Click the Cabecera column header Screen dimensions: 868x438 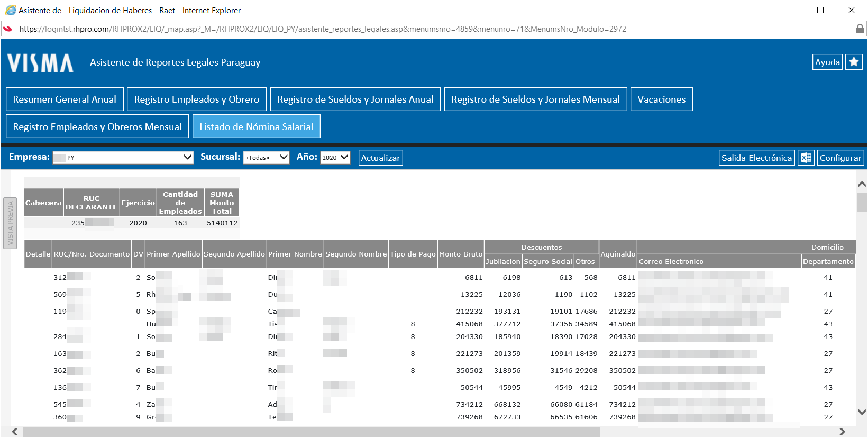(x=43, y=203)
